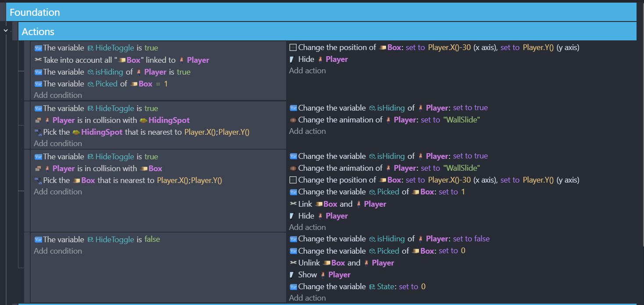This screenshot has width=644, height=305.
Task: Collapse the Actions event group chevron
Action: tap(5, 31)
